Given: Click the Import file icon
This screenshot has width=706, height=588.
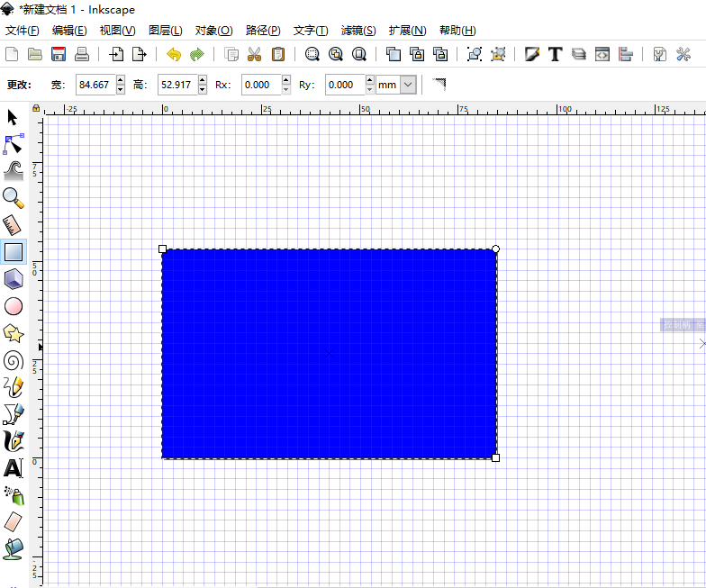Looking at the screenshot, I should coord(116,54).
